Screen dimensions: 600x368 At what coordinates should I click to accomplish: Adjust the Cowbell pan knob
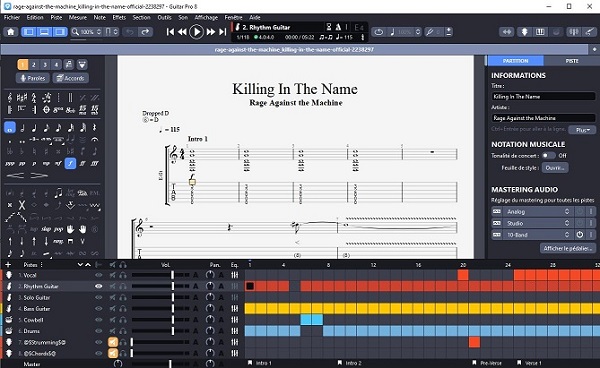[210, 319]
